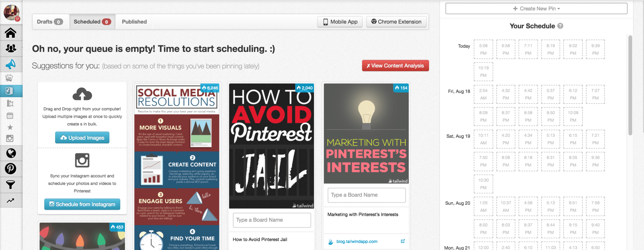Select the highlighted drafts pin-book icon
The height and width of the screenshot is (250, 644).
9,91
